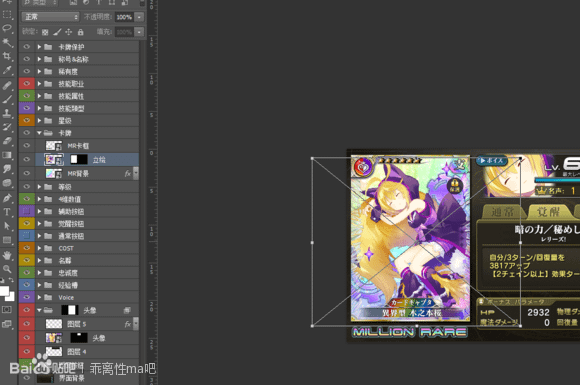This screenshot has height=385, width=580.
Task: Click the foreground color swatch
Action: click(4, 291)
